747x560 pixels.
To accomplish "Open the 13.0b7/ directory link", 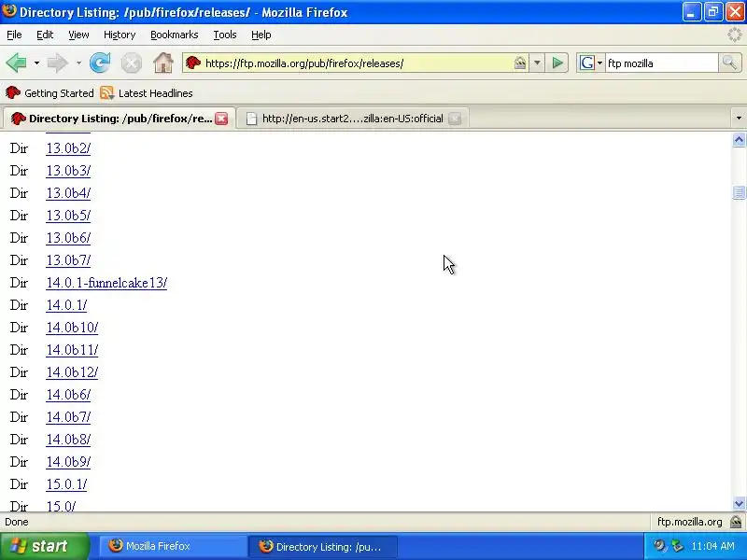I will point(68,260).
